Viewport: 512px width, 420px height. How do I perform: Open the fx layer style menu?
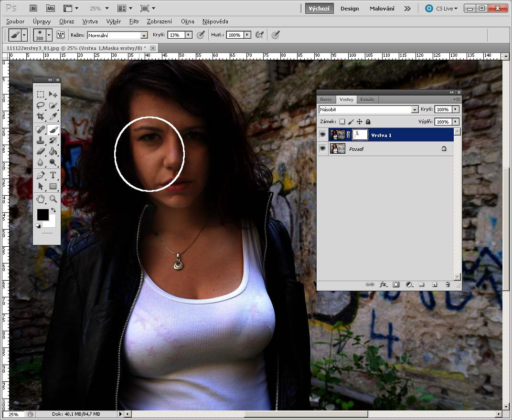[x=383, y=284]
